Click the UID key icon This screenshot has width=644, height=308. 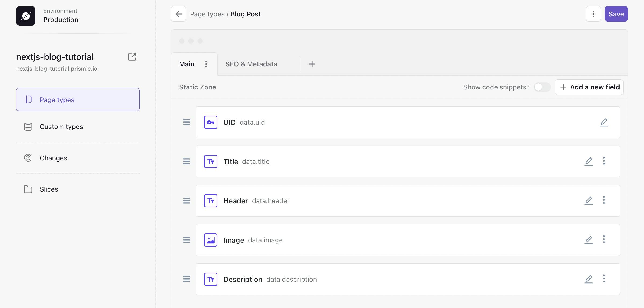click(211, 122)
